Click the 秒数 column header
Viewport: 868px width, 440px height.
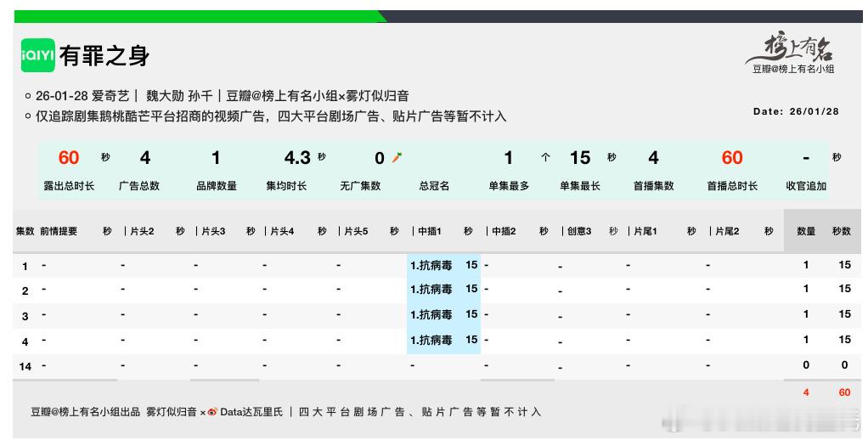pos(842,231)
